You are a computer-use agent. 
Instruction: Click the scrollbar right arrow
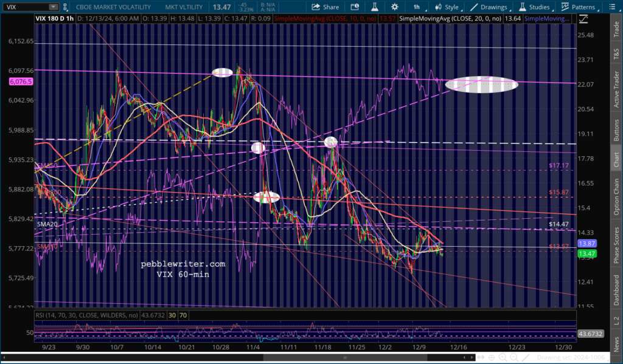point(472,358)
